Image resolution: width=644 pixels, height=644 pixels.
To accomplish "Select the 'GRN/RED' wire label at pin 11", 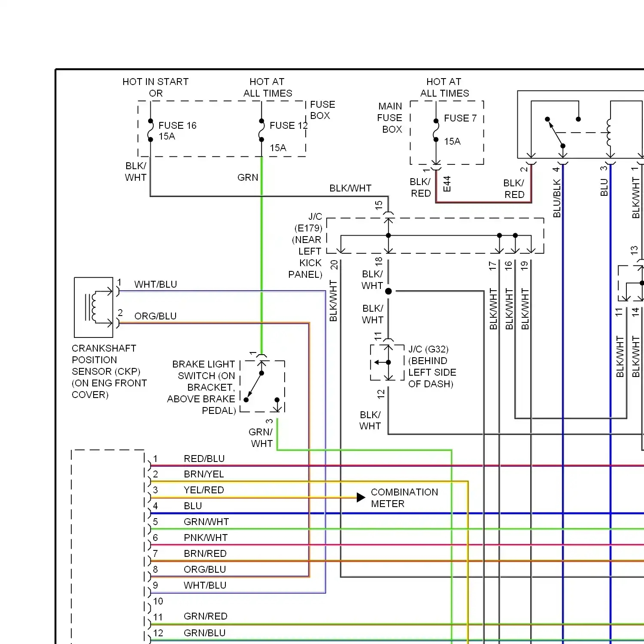I will click(206, 616).
